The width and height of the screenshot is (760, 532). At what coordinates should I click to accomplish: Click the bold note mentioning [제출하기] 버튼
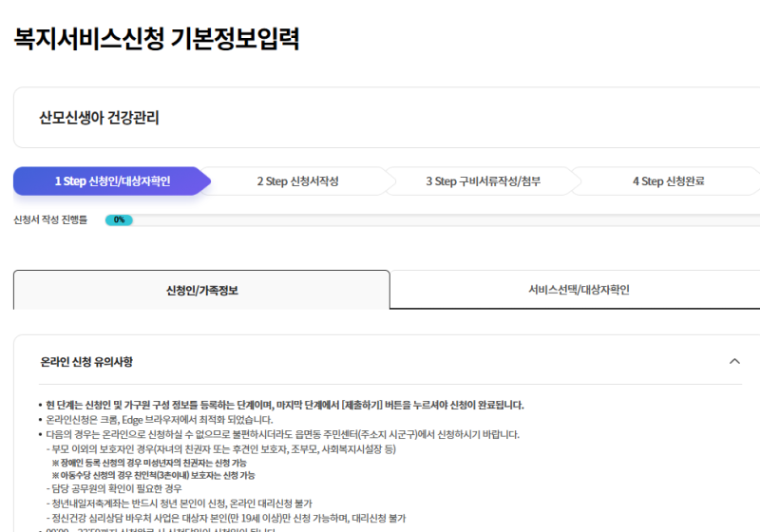tap(284, 405)
